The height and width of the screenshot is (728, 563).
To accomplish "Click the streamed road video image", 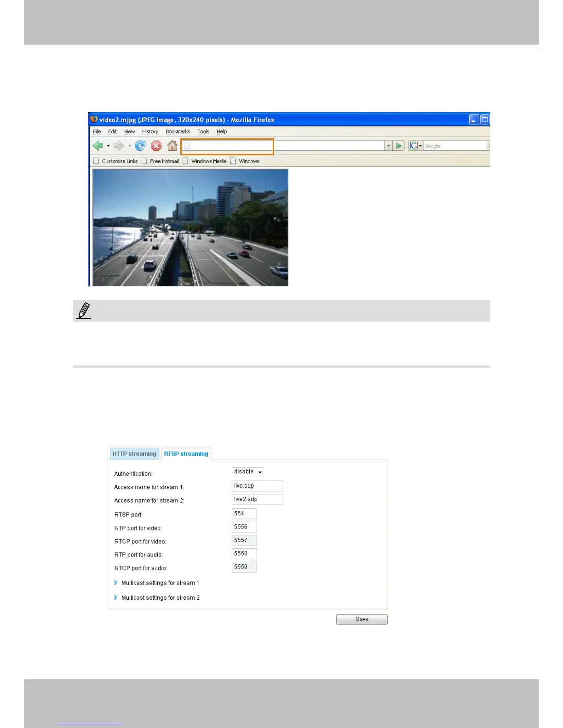I will pyautogui.click(x=190, y=227).
